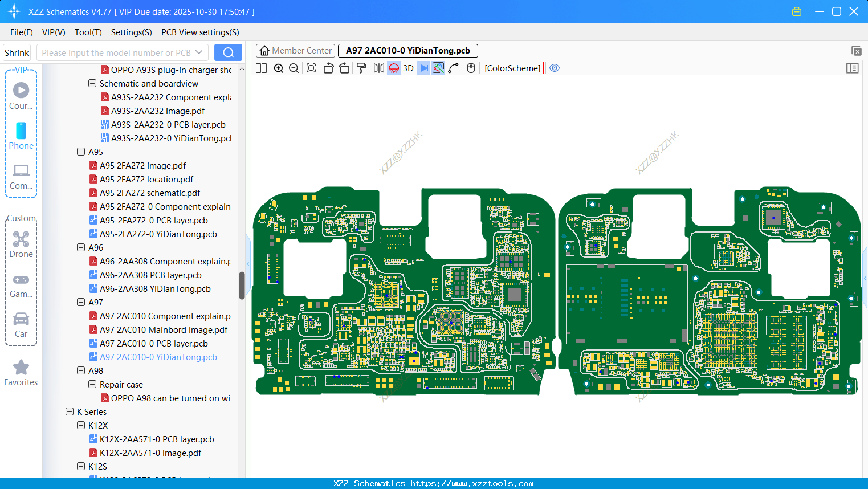The height and width of the screenshot is (489, 868).
Task: Activate the 3D view mode
Action: (407, 68)
